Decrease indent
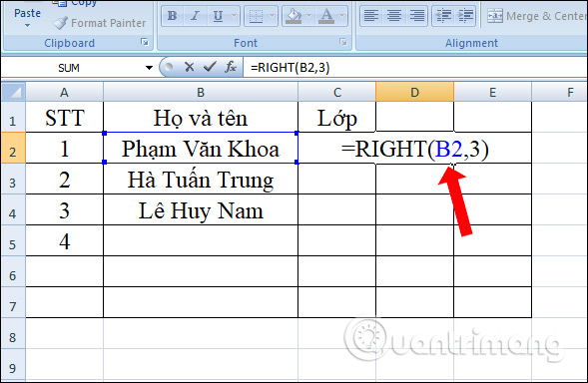Image resolution: width=588 pixels, height=383 pixels. (443, 16)
